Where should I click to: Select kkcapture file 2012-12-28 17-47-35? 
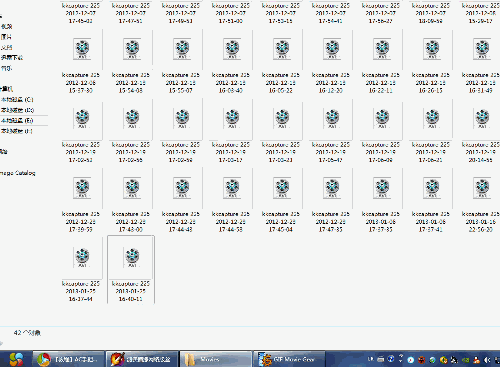coord(331,200)
